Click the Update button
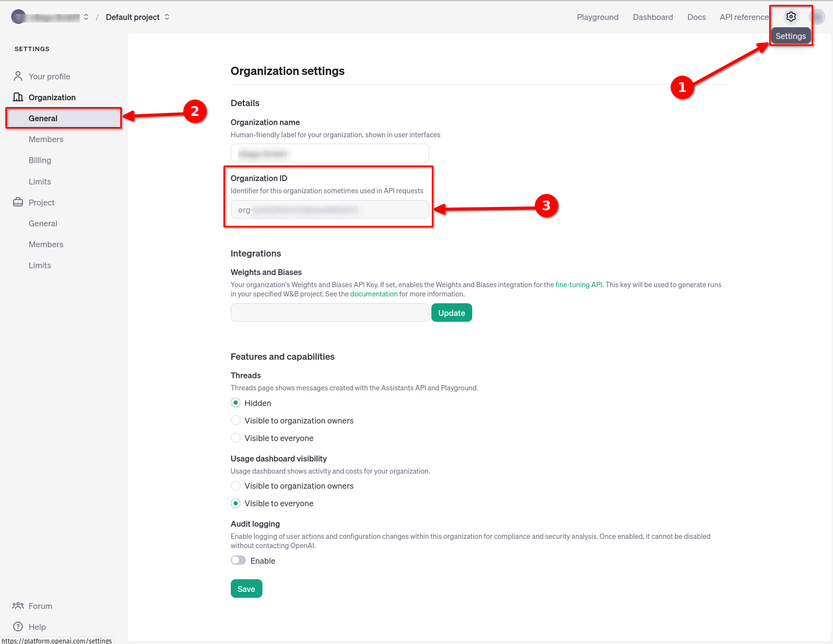Screen dimensions: 833x644 point(451,313)
